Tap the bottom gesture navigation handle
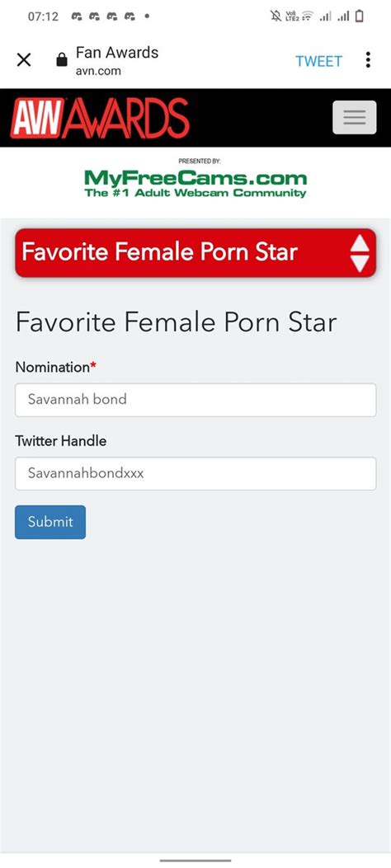 pyautogui.click(x=195, y=861)
